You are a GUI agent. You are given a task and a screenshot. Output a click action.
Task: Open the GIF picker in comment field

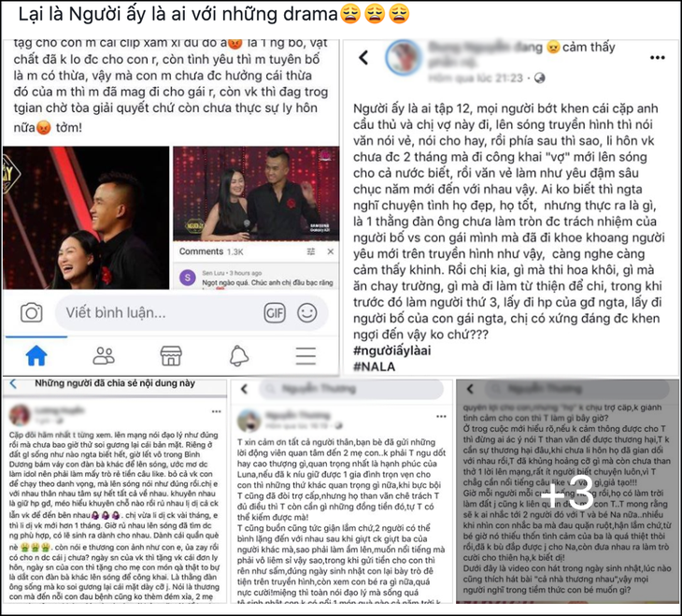[x=275, y=312]
